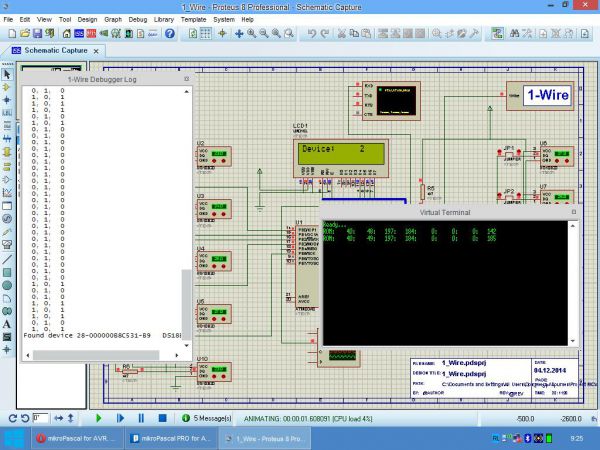The width and height of the screenshot is (600, 450).
Task: Click the Play simulation button
Action: 98,418
